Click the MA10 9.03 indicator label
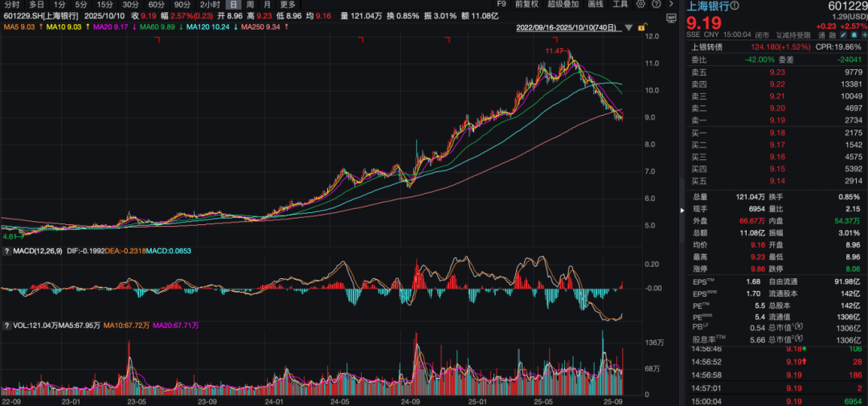Screen dimensions: 868x406 coord(65,27)
